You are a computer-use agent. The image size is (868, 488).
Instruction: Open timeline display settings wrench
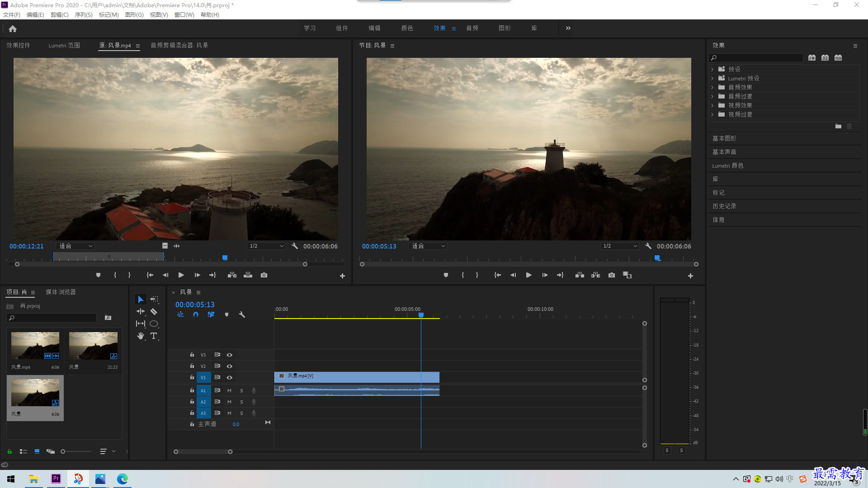[242, 314]
